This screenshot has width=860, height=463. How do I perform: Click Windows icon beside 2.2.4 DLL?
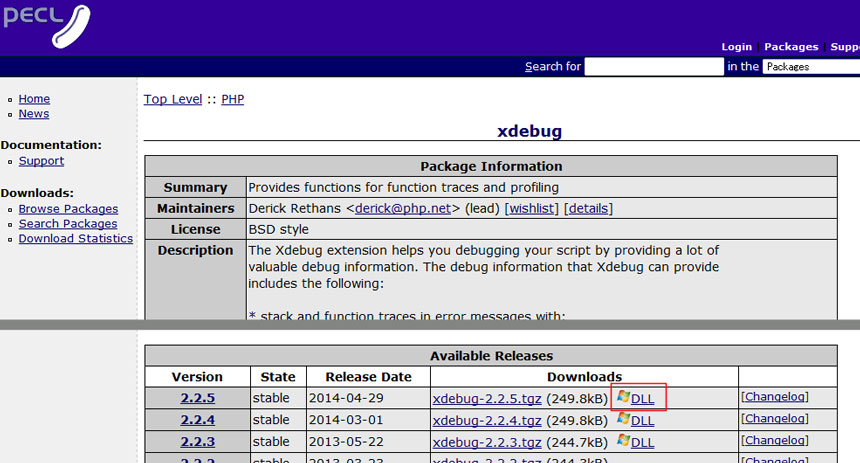click(623, 419)
